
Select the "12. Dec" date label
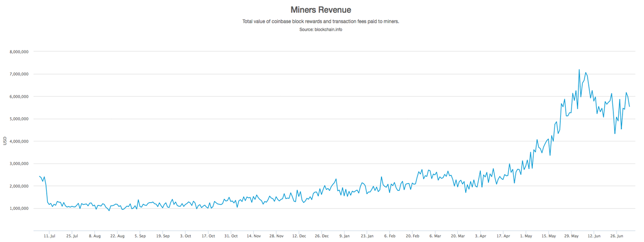tap(299, 236)
